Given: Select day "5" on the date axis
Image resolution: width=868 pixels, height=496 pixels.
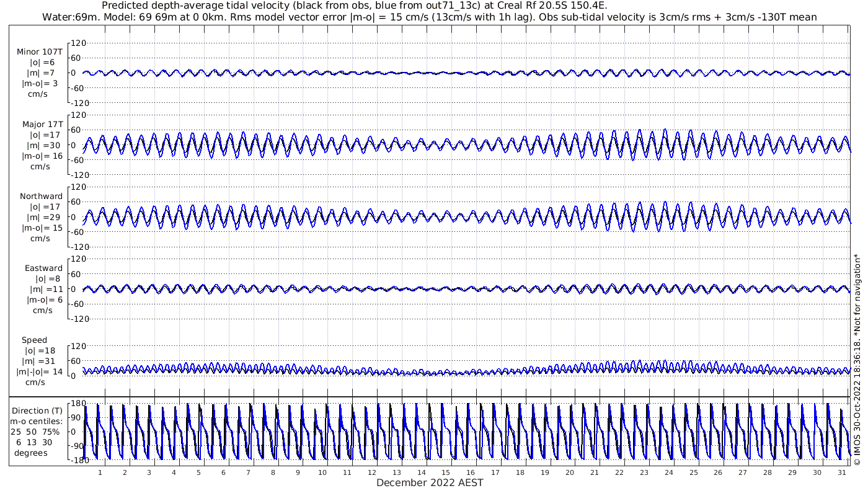Looking at the screenshot, I should [198, 472].
